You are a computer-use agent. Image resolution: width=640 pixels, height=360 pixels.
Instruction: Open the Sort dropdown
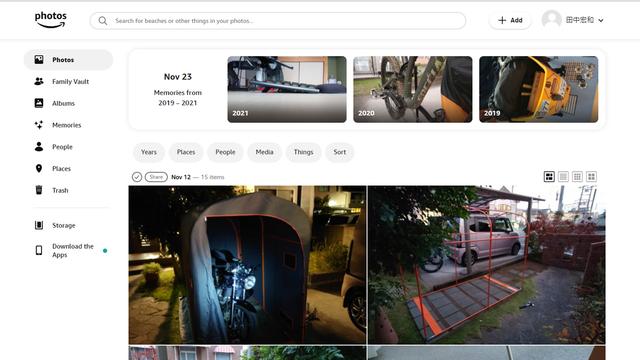(340, 152)
